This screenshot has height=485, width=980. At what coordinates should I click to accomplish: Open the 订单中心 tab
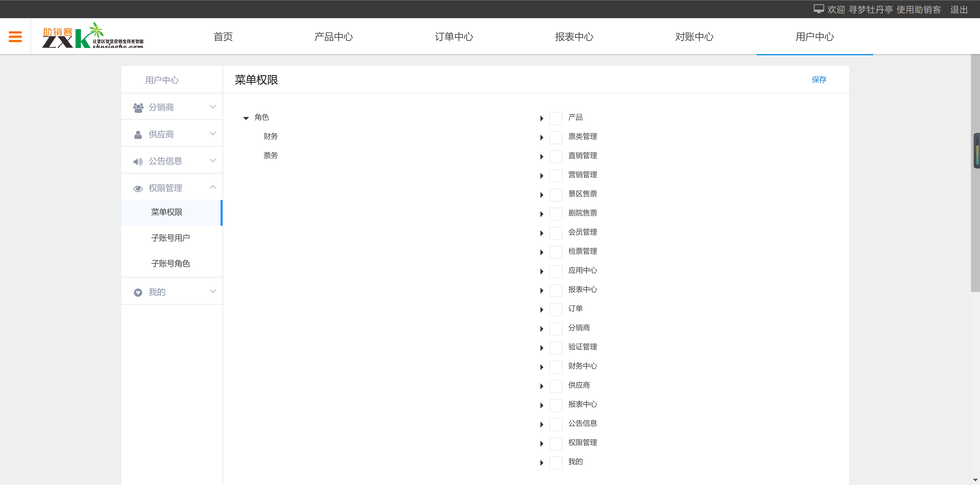click(454, 37)
